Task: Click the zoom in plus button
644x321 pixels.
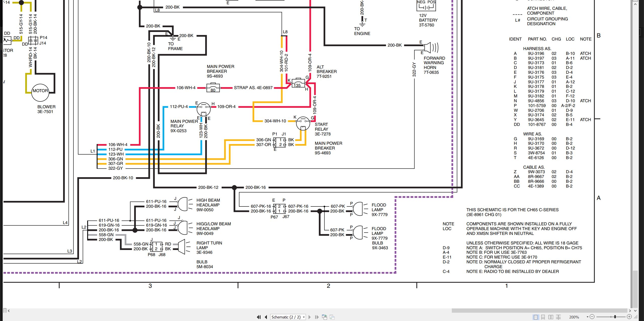Action: tap(629, 317)
